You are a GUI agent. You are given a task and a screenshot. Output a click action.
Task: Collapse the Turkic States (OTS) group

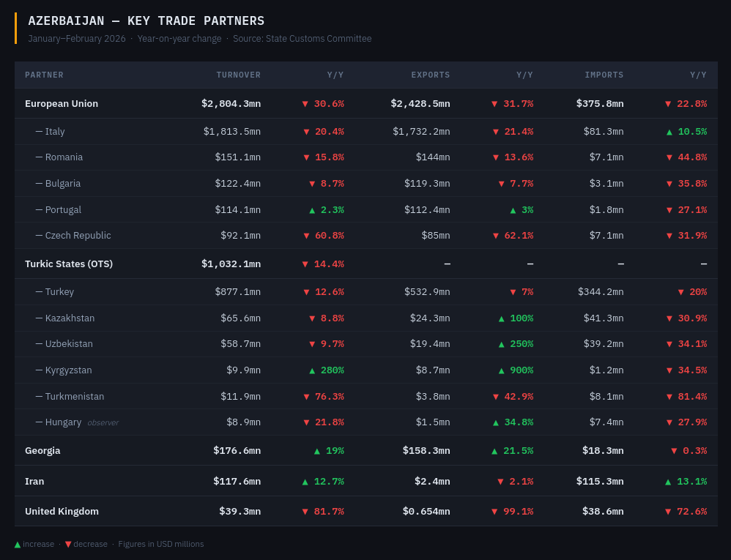pyautogui.click(x=69, y=264)
